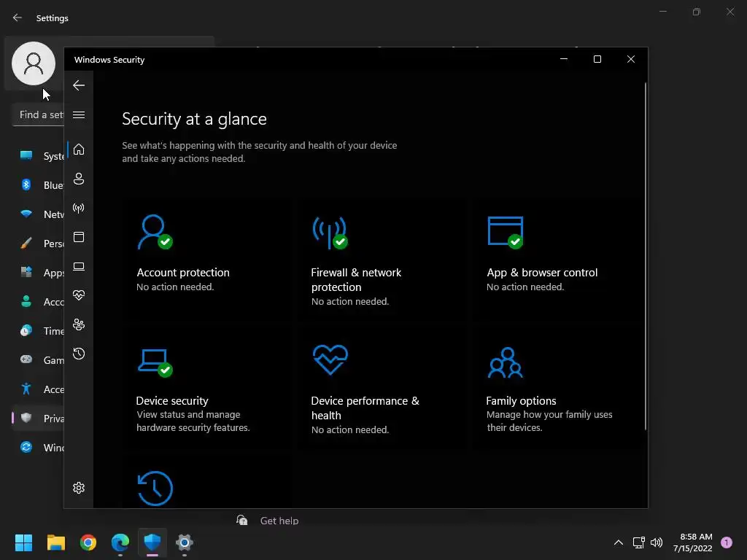Open Protection history from the sidebar clock icon
Screen dimensions: 747x560
click(79, 354)
